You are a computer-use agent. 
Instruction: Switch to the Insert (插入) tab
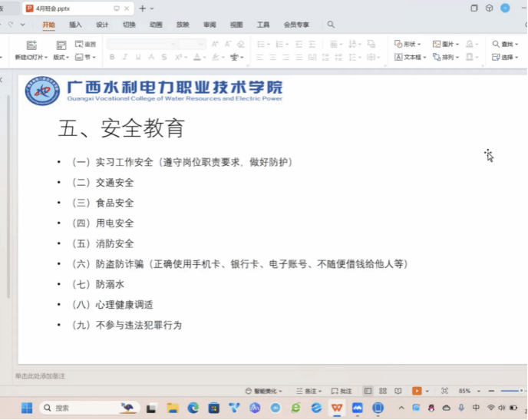[75, 25]
